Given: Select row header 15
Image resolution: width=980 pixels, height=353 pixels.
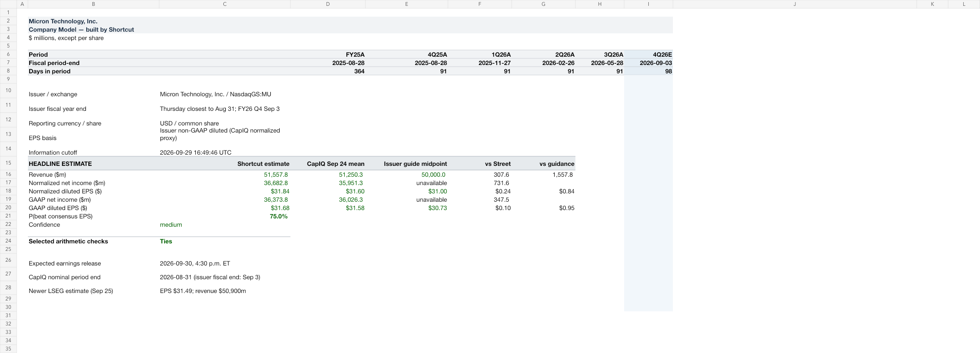Looking at the screenshot, I should (x=8, y=163).
